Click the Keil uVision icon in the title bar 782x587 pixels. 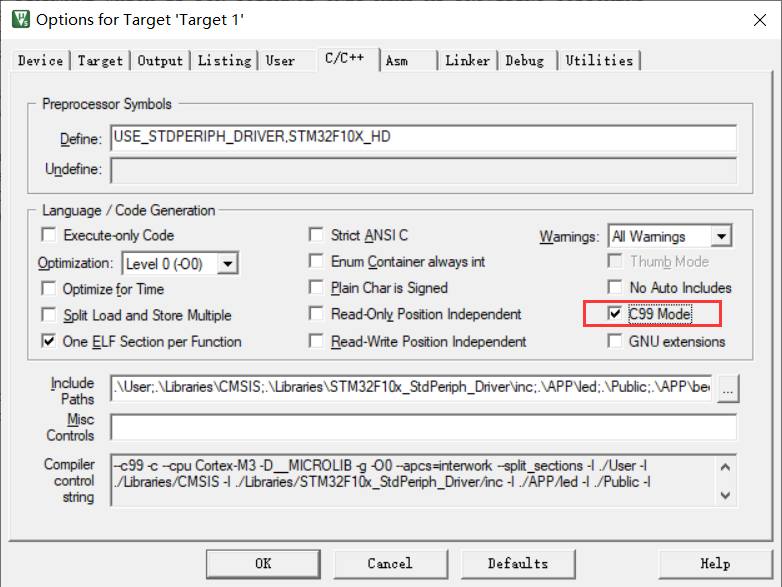coord(20,19)
